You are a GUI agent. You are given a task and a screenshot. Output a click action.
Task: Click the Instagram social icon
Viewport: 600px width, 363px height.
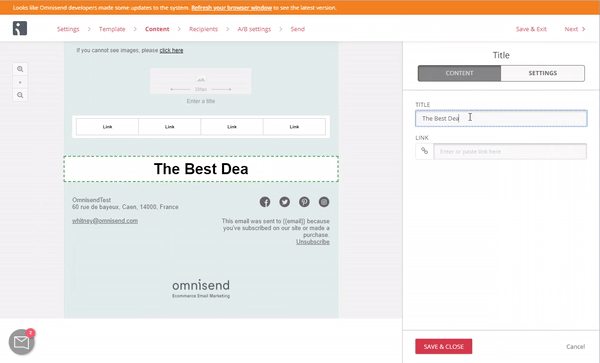324,202
